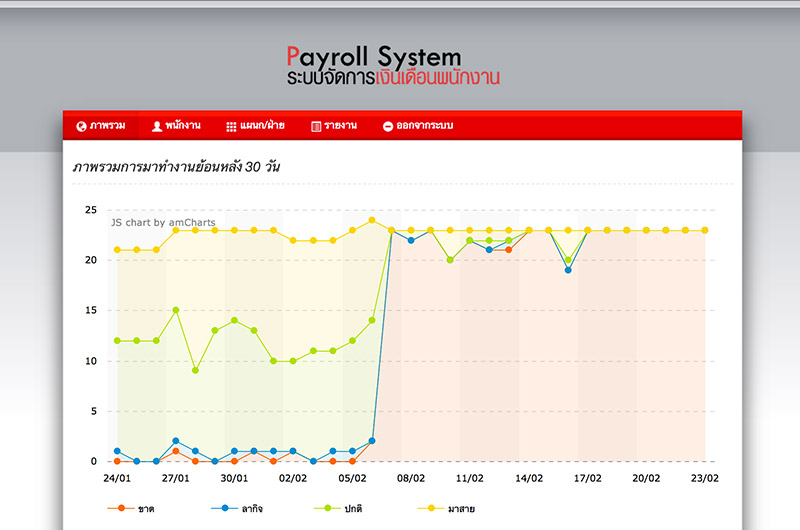The height and width of the screenshot is (530, 800).
Task: Click the globe icon beside ภาพรวม
Action: pyautogui.click(x=81, y=126)
